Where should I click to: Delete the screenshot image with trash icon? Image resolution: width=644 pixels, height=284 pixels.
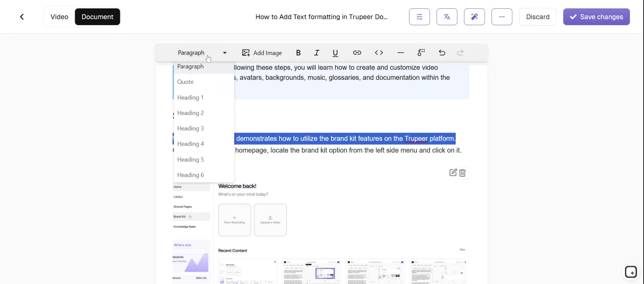click(462, 173)
